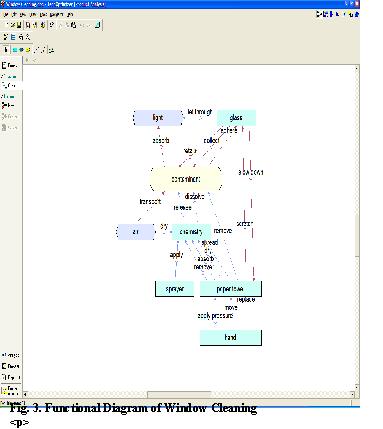
Task: Select the 'paper towel' component box
Action: coord(230,289)
